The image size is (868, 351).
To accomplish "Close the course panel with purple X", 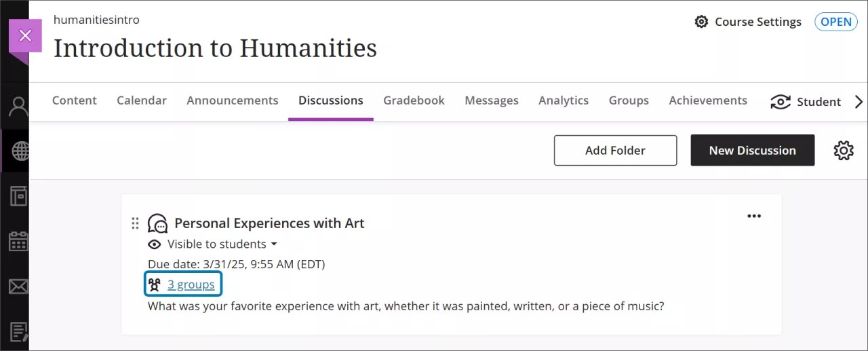I will [x=25, y=36].
